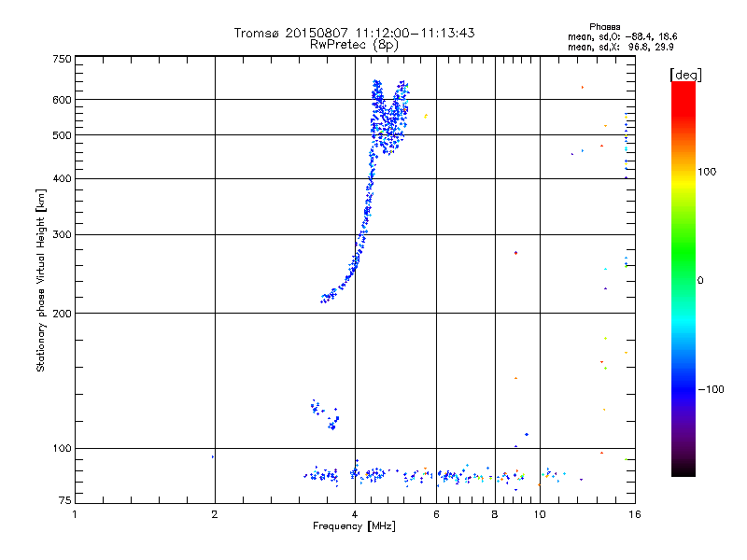The image size is (747, 560).
Task: Click the y-axis tick label '100'
Action: tap(62, 448)
